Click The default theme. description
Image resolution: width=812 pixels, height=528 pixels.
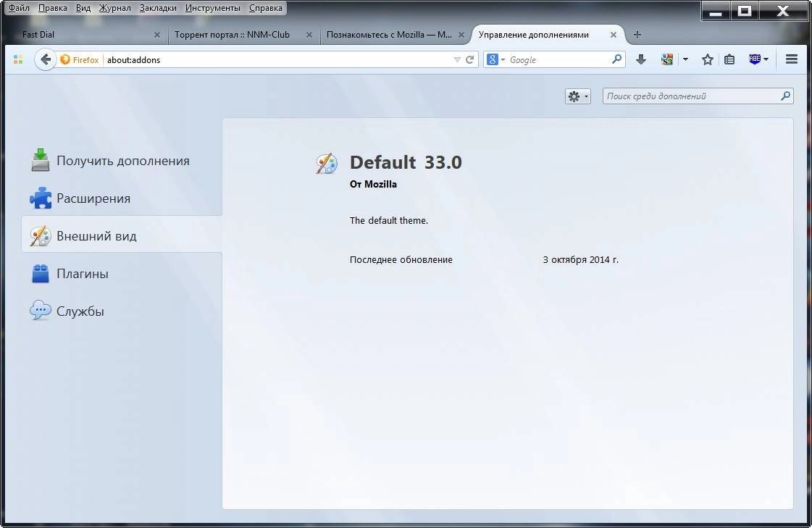[389, 220]
